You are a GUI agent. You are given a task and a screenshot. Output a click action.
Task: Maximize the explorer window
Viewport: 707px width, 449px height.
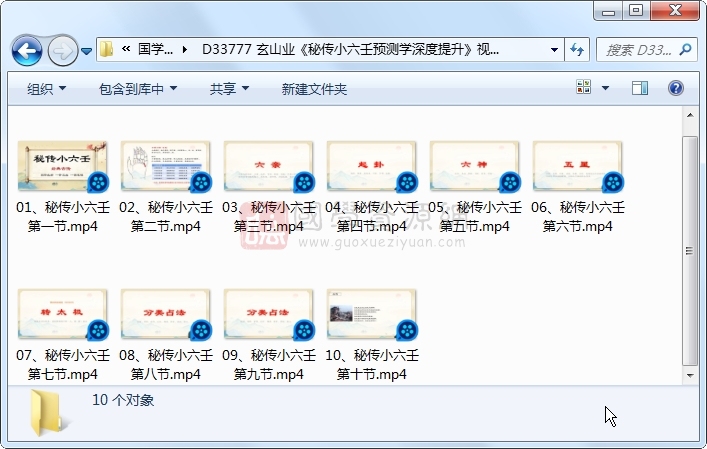pyautogui.click(x=636, y=10)
